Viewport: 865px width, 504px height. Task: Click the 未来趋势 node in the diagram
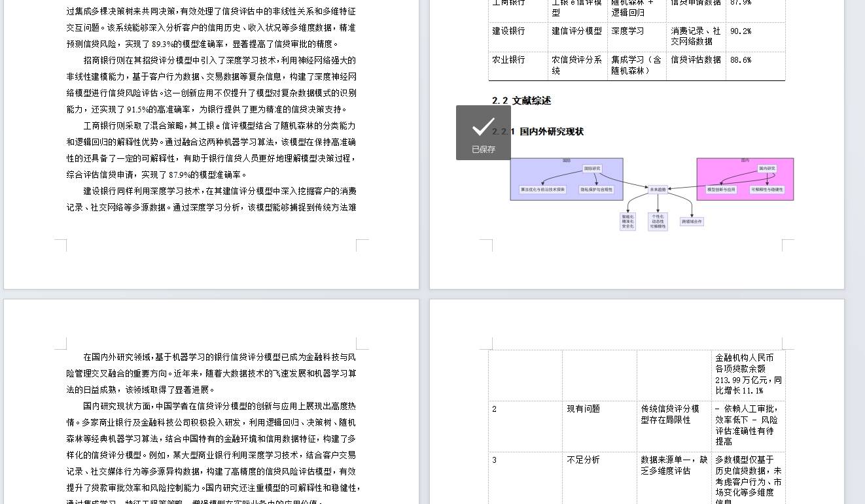coord(658,190)
